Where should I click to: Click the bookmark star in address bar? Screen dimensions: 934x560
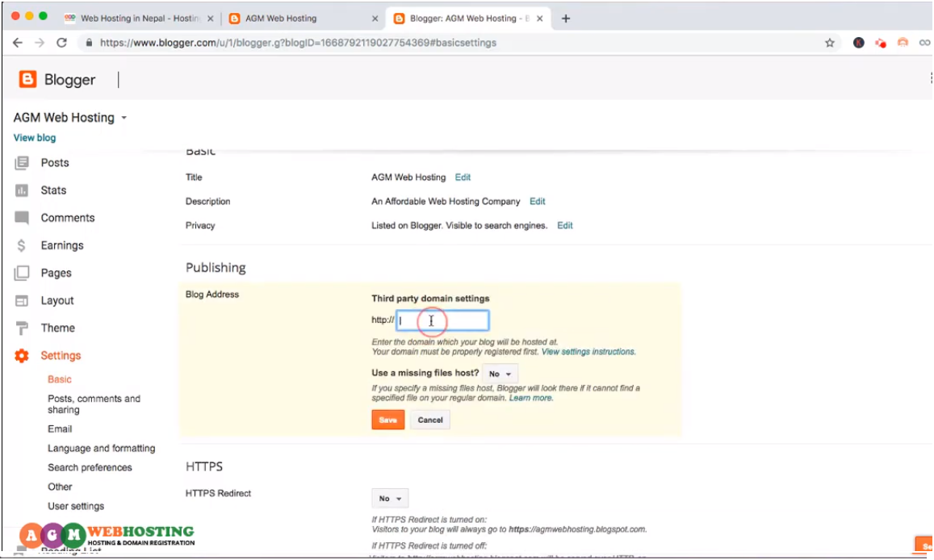829,42
